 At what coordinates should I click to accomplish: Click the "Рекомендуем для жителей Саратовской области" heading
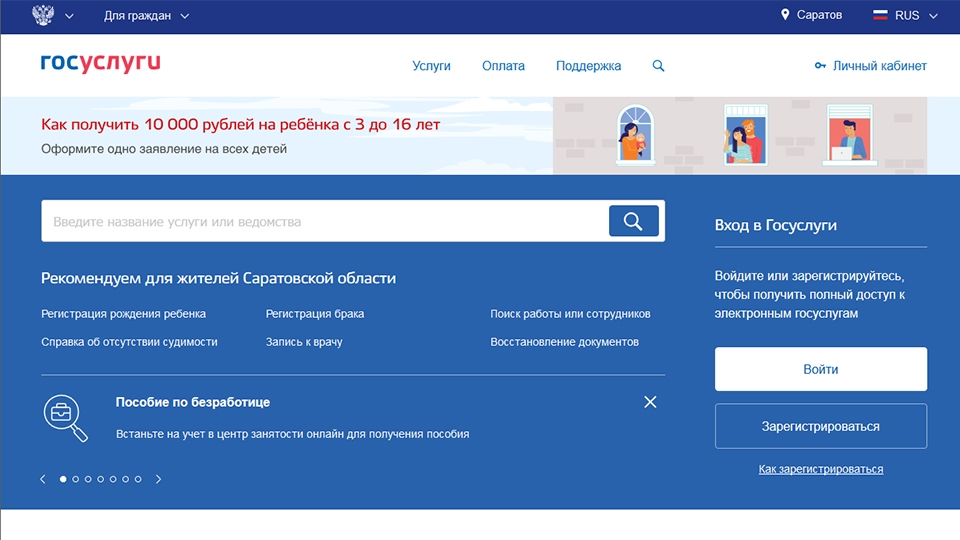pos(219,278)
